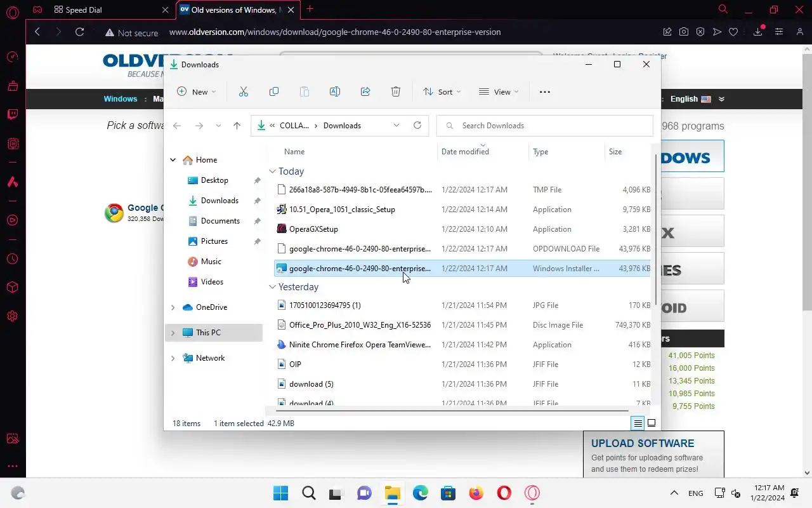Open Windows Start button on taskbar
Image resolution: width=812 pixels, height=508 pixels.
pos(280,493)
